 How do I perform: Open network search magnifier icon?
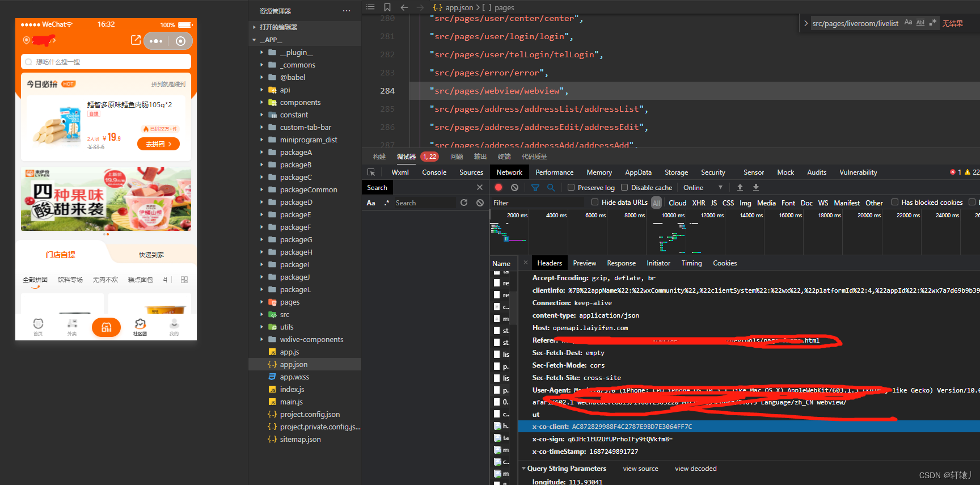click(x=551, y=187)
